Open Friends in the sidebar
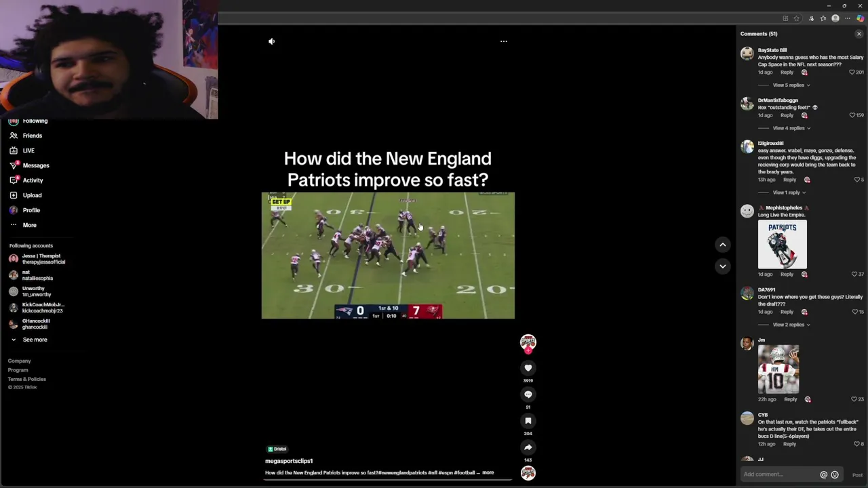Viewport: 868px width, 488px height. 26,136
